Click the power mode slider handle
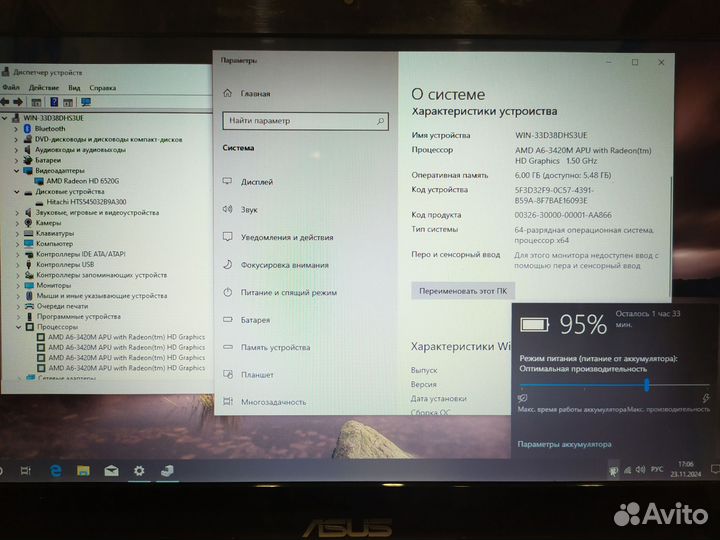 (647, 384)
